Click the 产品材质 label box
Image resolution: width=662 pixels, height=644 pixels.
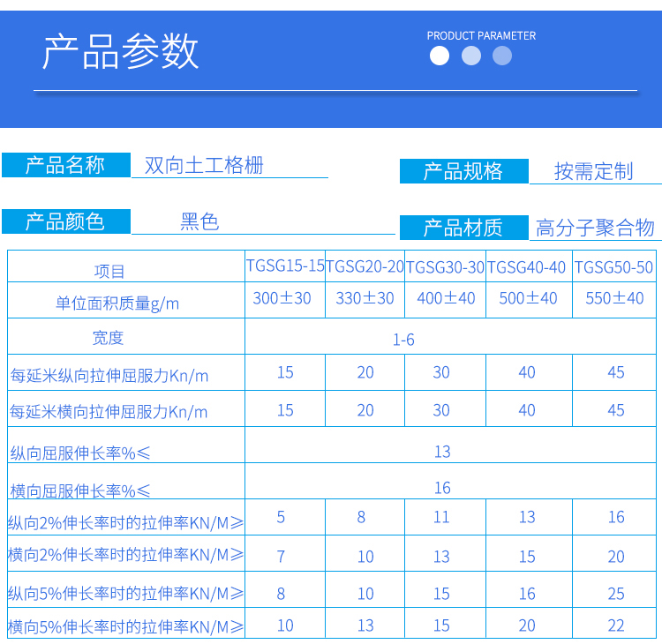pyautogui.click(x=464, y=228)
